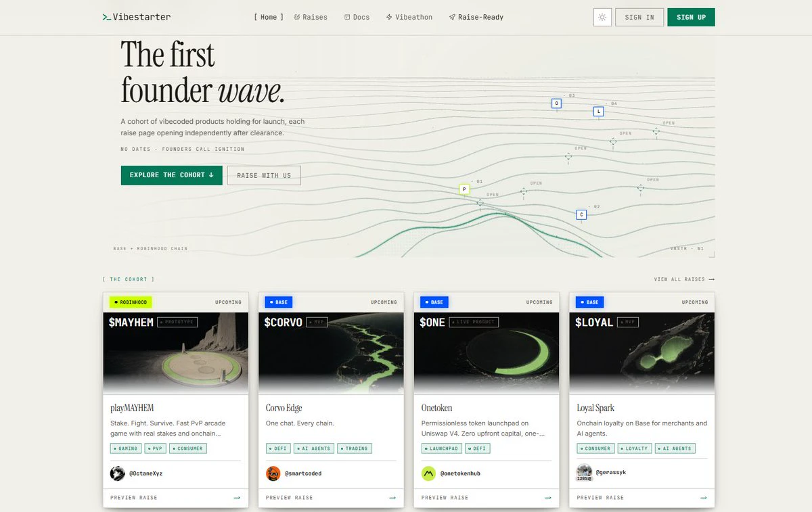Screen dimensions: 812x512
Task: Open the Raise-Ready nav item
Action: 476,17
